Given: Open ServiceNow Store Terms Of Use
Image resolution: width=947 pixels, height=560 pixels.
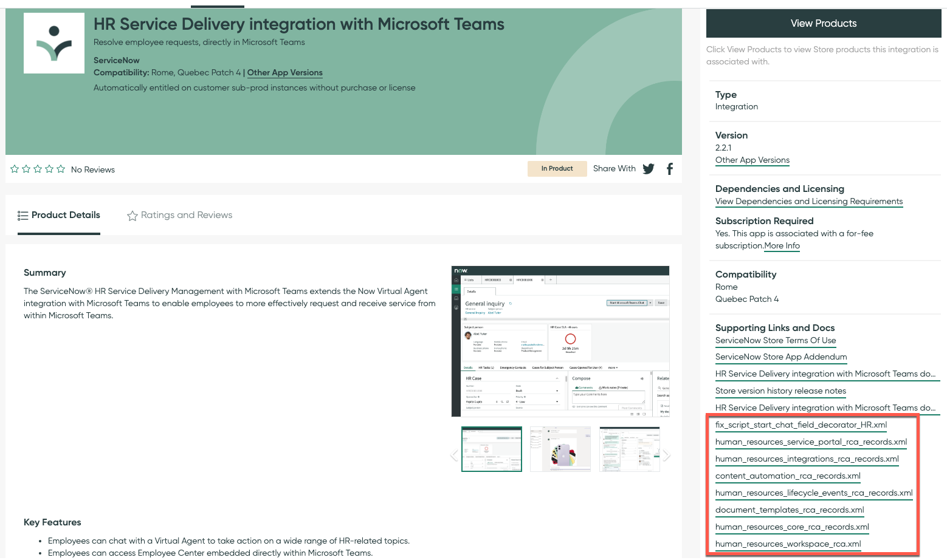Looking at the screenshot, I should point(776,340).
